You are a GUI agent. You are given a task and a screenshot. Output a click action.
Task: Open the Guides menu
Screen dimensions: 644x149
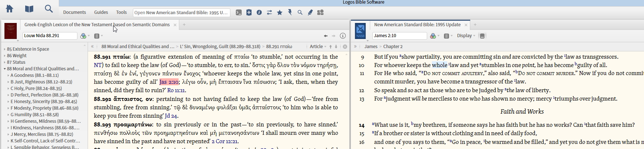pyautogui.click(x=101, y=12)
